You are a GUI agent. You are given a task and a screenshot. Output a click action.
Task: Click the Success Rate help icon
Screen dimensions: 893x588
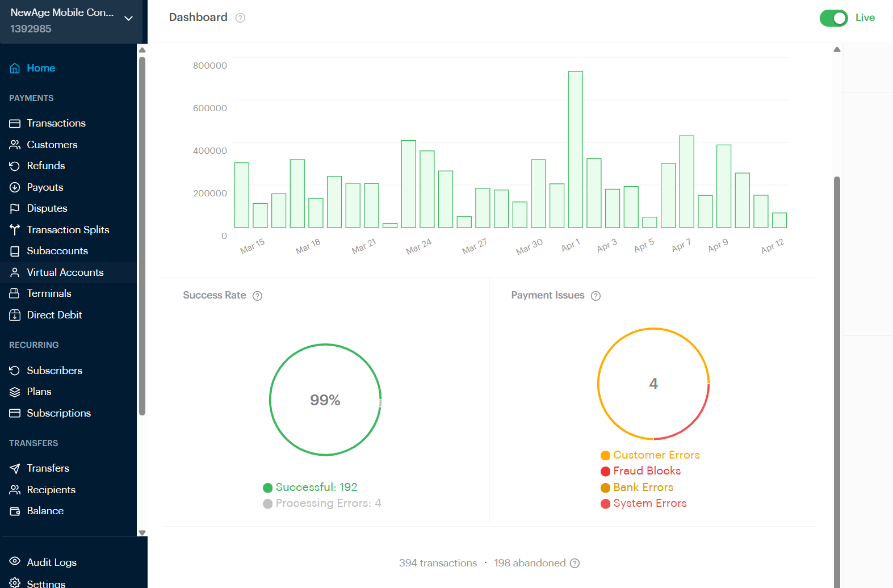click(x=257, y=296)
